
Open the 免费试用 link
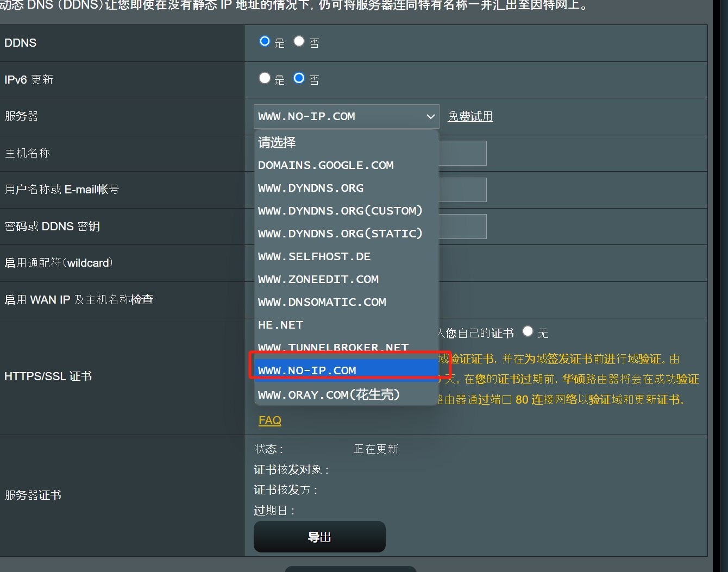pyautogui.click(x=470, y=116)
